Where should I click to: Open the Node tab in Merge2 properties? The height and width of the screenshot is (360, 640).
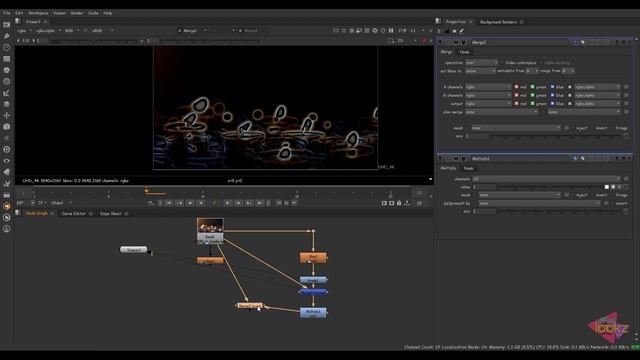464,52
